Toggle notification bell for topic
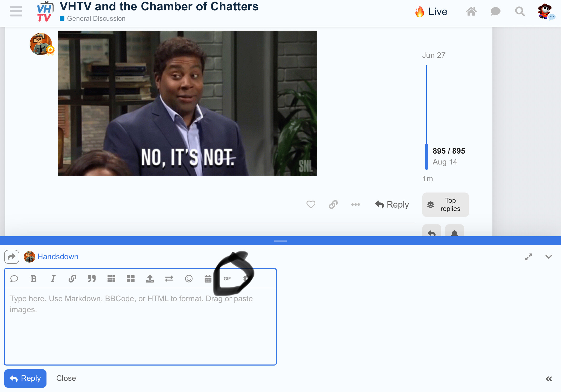The image size is (561, 392). click(x=455, y=232)
